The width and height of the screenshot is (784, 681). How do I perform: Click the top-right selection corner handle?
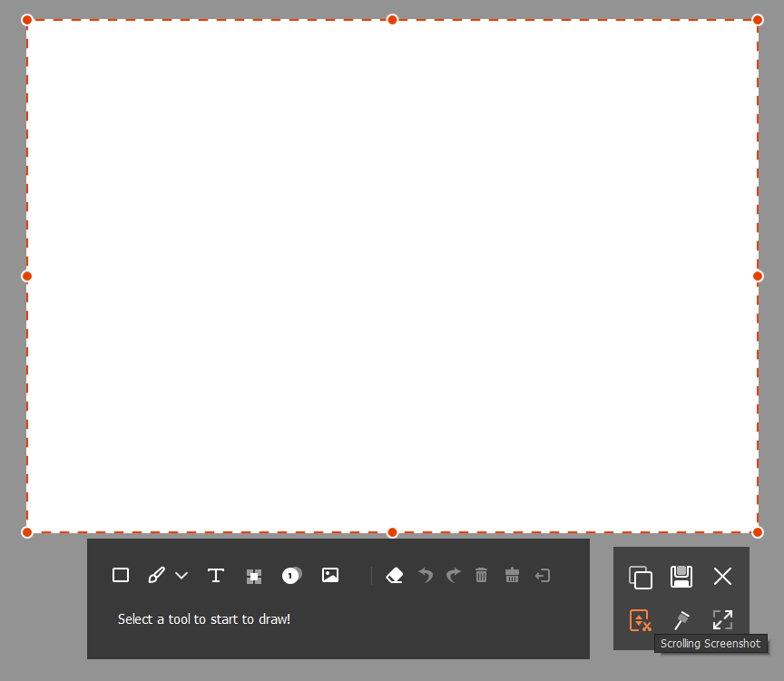coord(758,20)
